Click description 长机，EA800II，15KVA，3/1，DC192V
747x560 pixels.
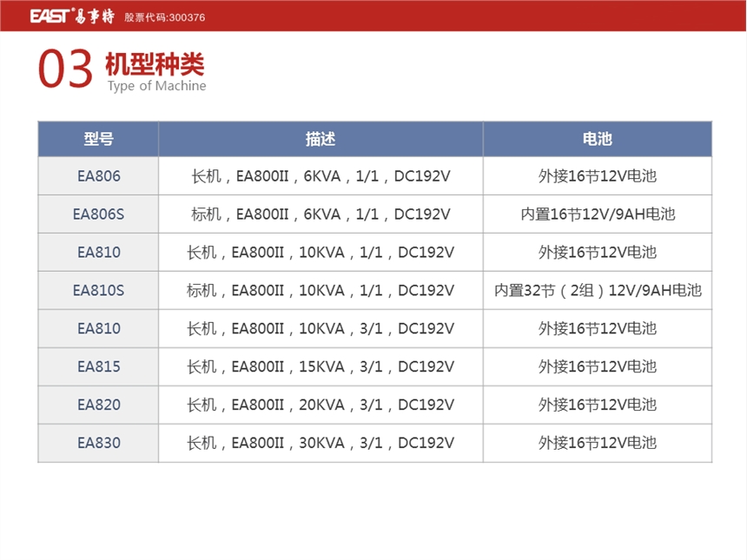click(x=321, y=366)
